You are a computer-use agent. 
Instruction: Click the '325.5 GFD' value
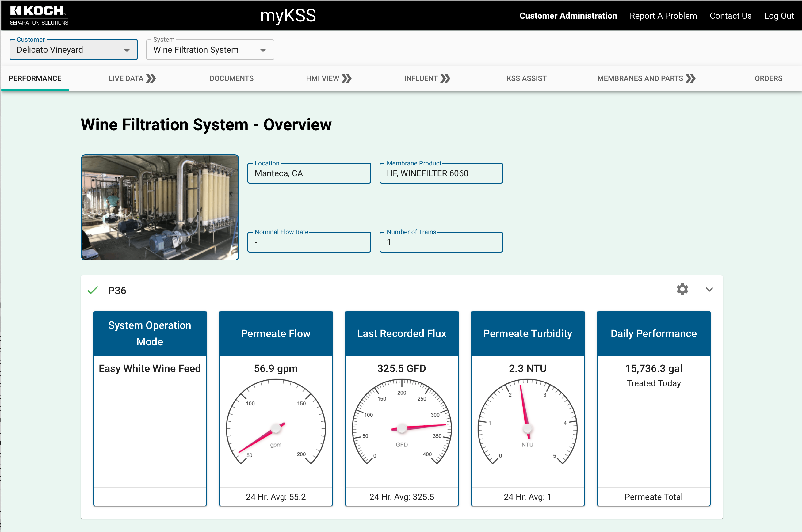pyautogui.click(x=402, y=368)
